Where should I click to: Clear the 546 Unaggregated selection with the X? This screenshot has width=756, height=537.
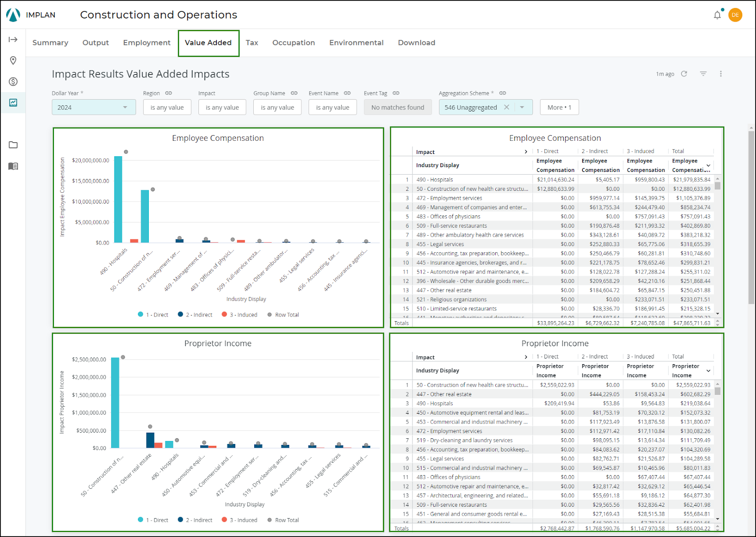507,107
